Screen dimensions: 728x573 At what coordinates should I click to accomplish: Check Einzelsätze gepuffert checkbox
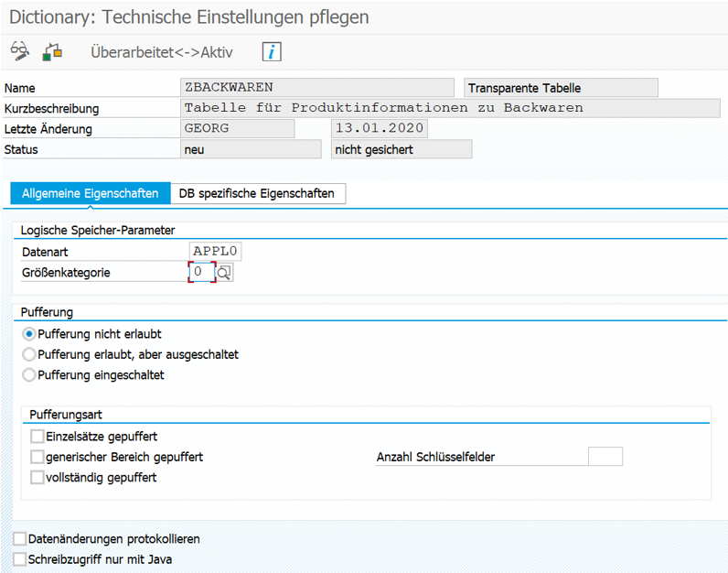[x=37, y=437]
